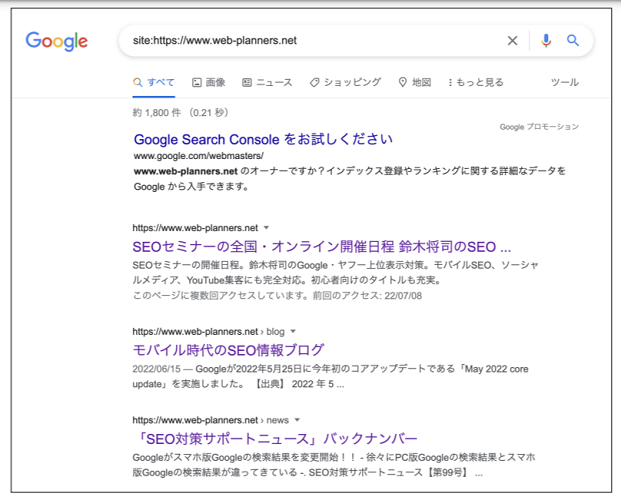
Task: Submit search with the magnifier icon
Action: click(573, 40)
